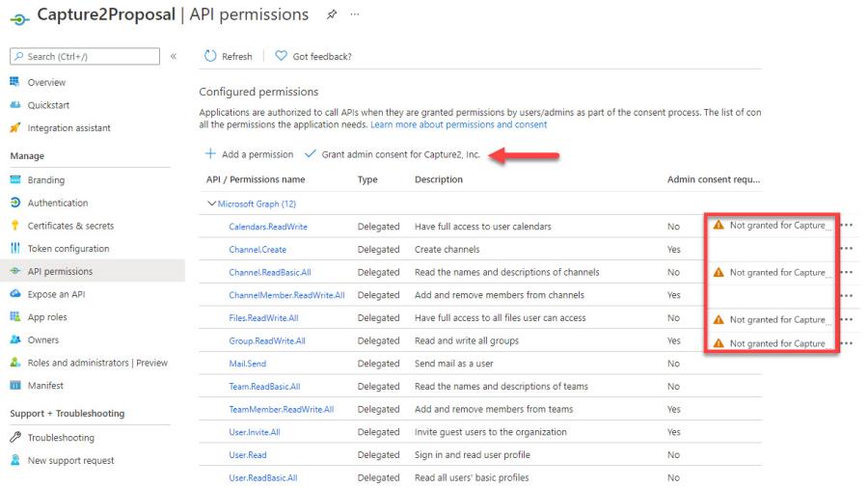The image size is (868, 488).
Task: Open Token configuration page
Action: coord(68,249)
